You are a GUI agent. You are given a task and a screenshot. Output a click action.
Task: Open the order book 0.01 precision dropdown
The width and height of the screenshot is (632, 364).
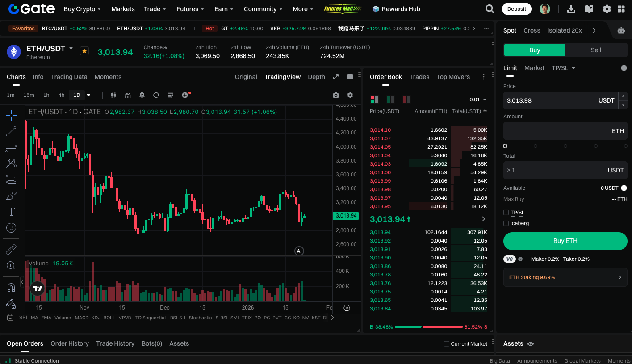click(x=478, y=100)
